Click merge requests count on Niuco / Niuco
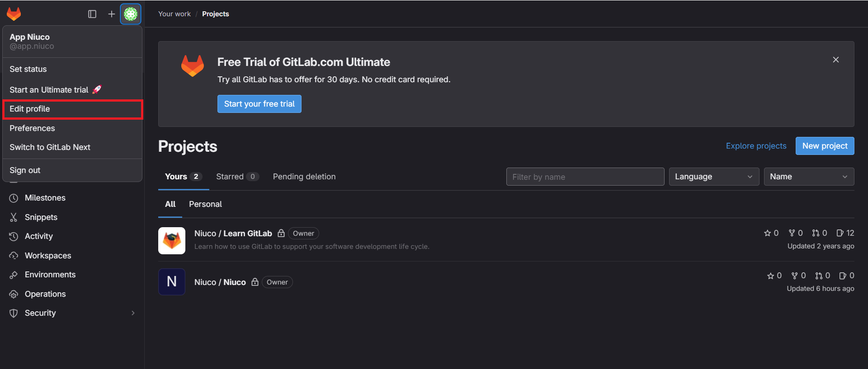 pos(823,276)
